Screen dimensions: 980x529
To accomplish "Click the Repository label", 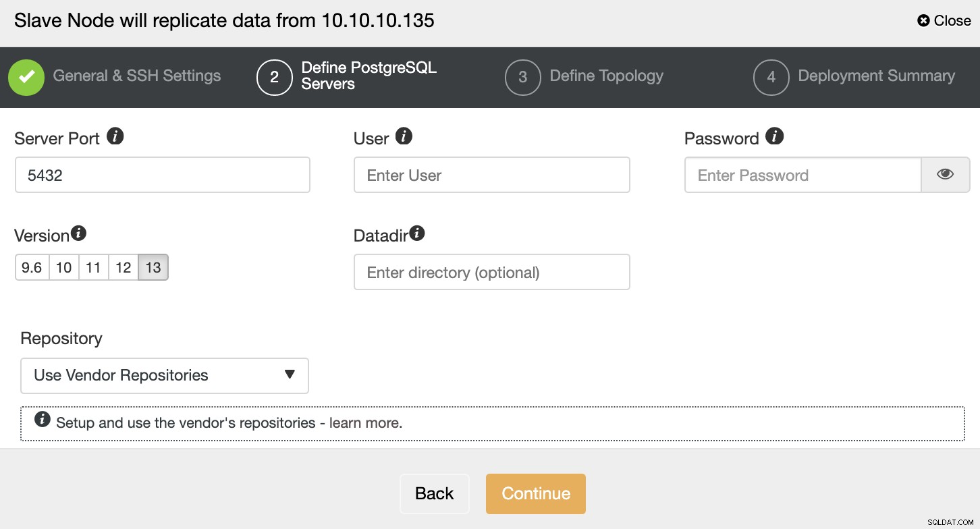I will [x=61, y=338].
